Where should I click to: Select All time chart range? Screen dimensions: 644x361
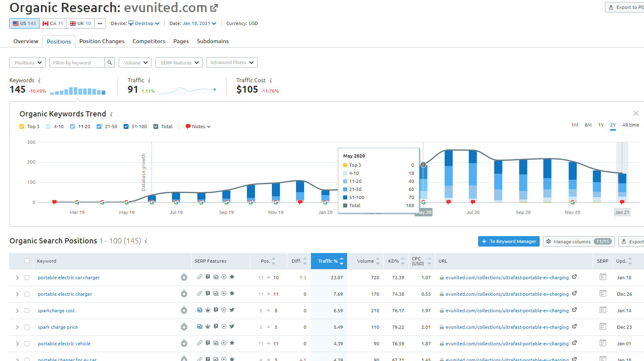click(631, 125)
